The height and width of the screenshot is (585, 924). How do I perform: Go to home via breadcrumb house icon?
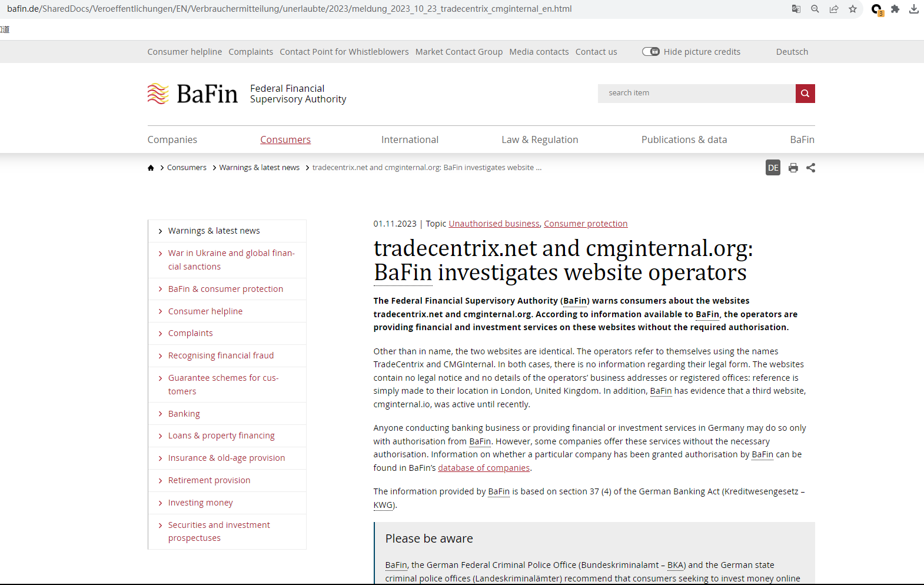tap(151, 168)
